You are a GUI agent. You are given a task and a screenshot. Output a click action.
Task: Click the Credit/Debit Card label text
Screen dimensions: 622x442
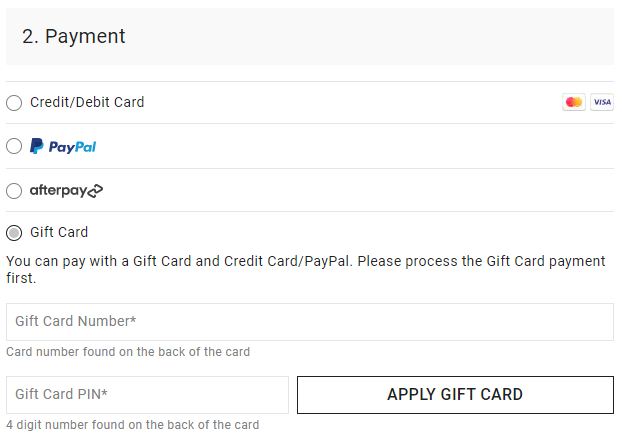(x=87, y=102)
